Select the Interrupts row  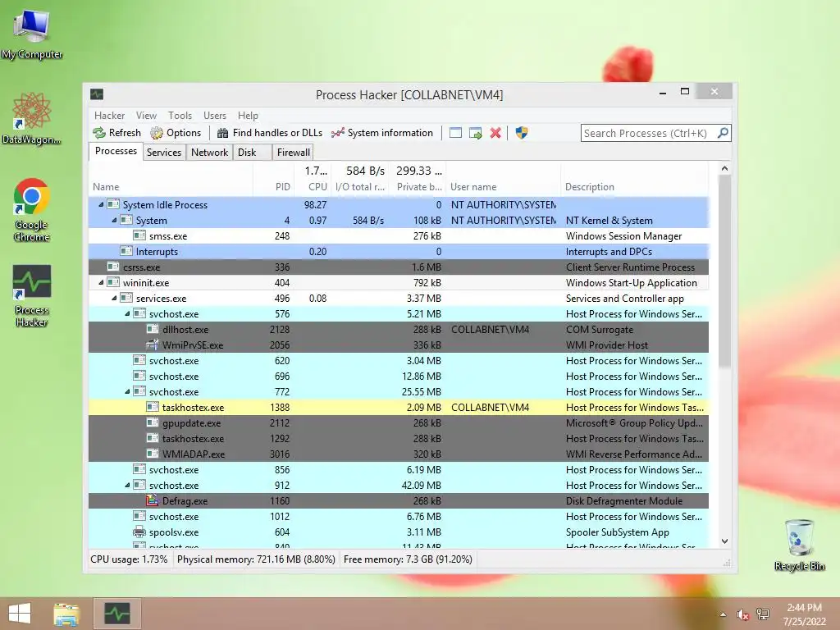click(x=399, y=251)
